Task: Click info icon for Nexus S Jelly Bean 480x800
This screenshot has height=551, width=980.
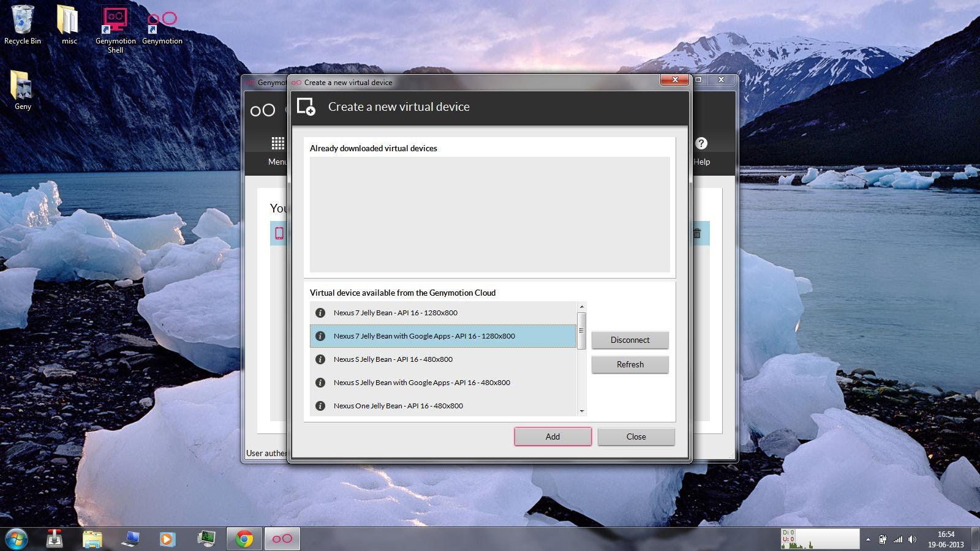Action: [320, 359]
